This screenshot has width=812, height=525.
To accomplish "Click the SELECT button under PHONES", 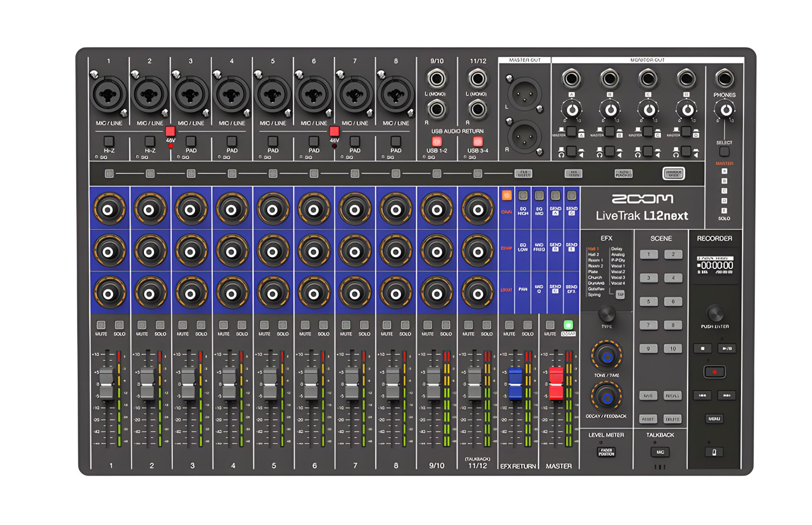I will tap(724, 151).
